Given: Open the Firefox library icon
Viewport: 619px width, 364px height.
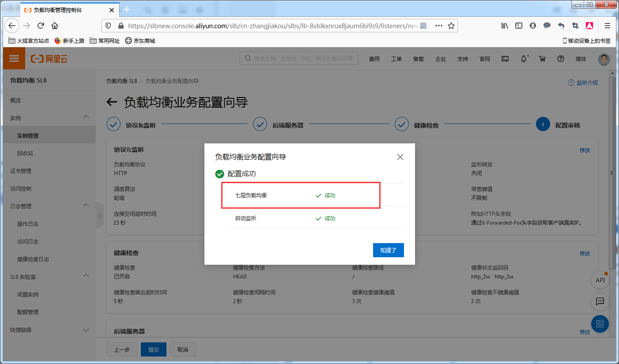Looking at the screenshot, I should pos(505,26).
